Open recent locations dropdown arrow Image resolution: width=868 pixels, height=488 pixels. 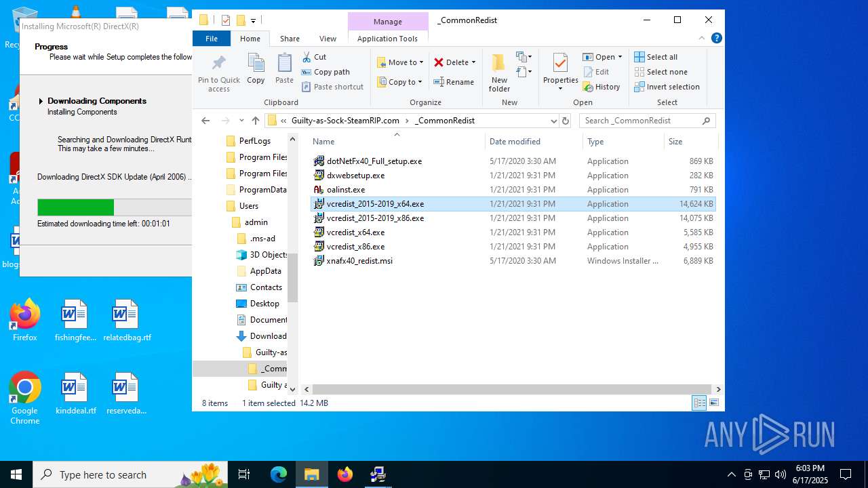(241, 121)
